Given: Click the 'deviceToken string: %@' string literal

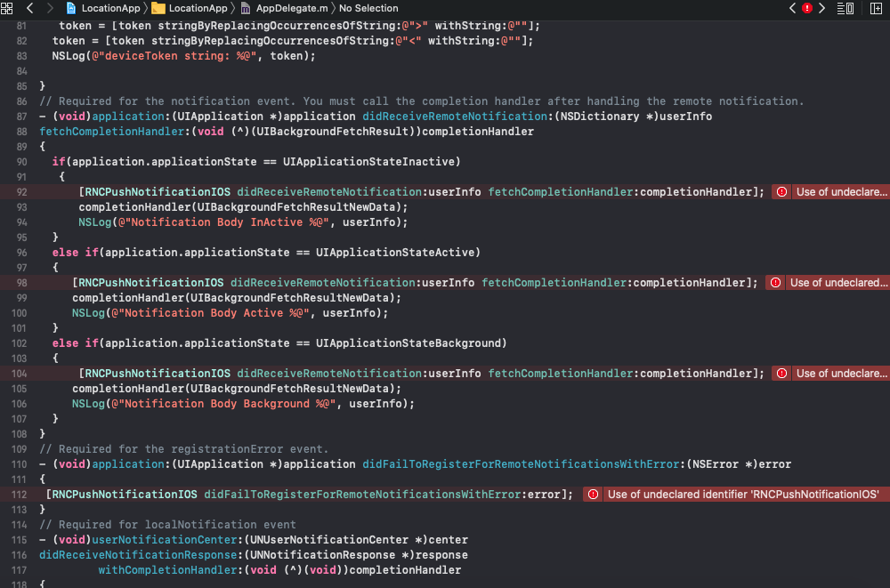Looking at the screenshot, I should coord(174,56).
